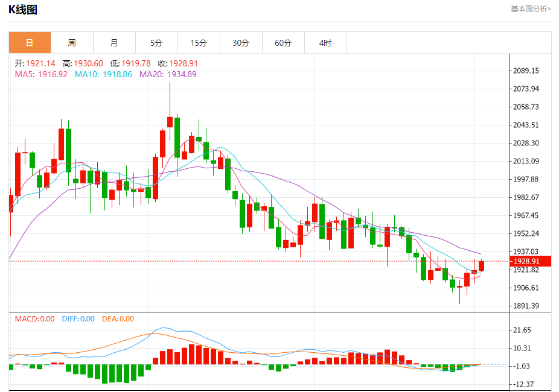Switch to the 周 weekly tab
The height and width of the screenshot is (392, 559).
pyautogui.click(x=72, y=43)
